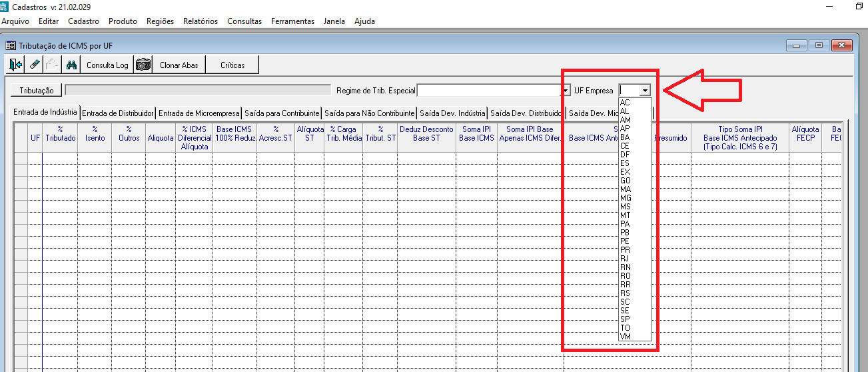The width and height of the screenshot is (868, 372).
Task: Click the % Outros column header
Action: [x=129, y=138]
